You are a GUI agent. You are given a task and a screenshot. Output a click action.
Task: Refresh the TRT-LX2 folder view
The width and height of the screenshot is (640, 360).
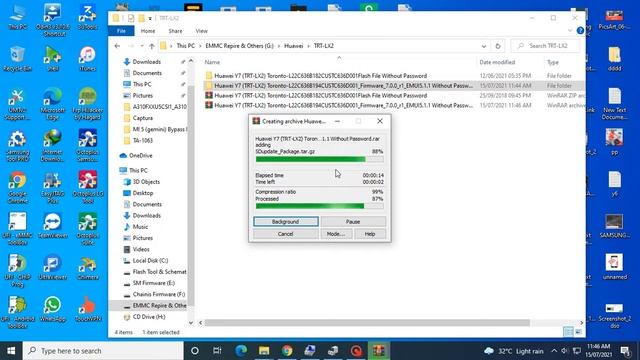point(498,46)
